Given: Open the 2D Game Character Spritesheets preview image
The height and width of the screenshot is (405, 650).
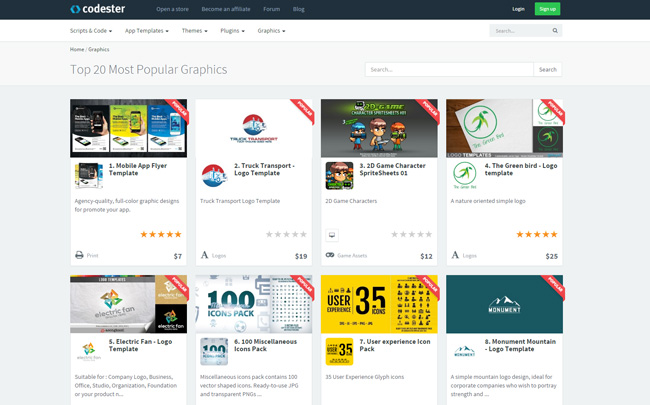Looking at the screenshot, I should pos(379,128).
